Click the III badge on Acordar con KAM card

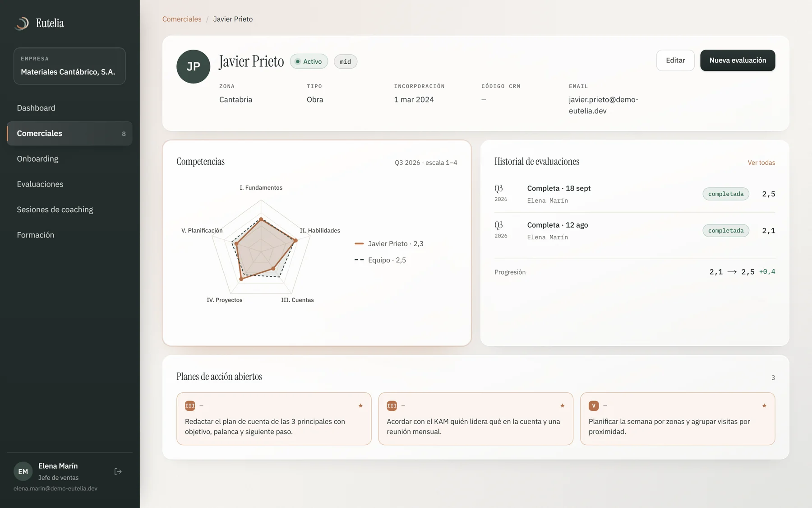[392, 405]
